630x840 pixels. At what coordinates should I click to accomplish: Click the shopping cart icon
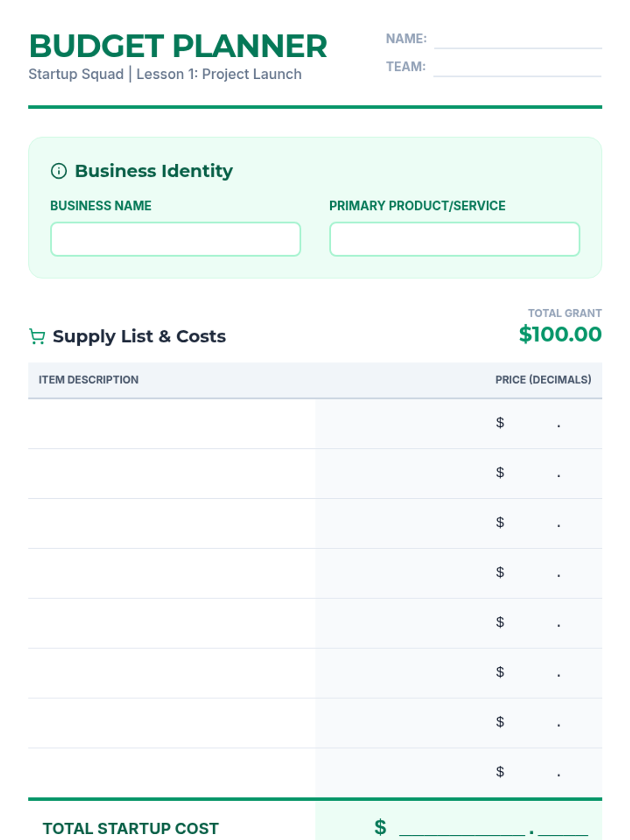(x=37, y=337)
